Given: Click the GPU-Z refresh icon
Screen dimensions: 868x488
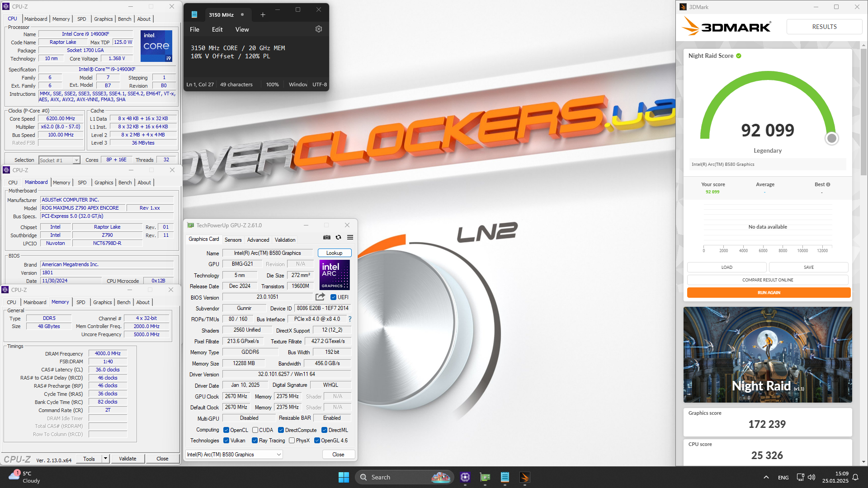Looking at the screenshot, I should pos(338,237).
